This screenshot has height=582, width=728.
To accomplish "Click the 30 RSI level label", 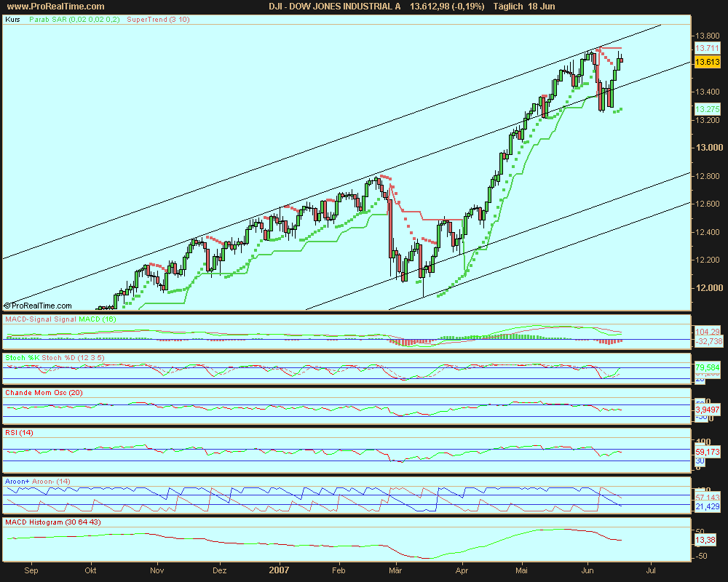I will click(x=700, y=461).
